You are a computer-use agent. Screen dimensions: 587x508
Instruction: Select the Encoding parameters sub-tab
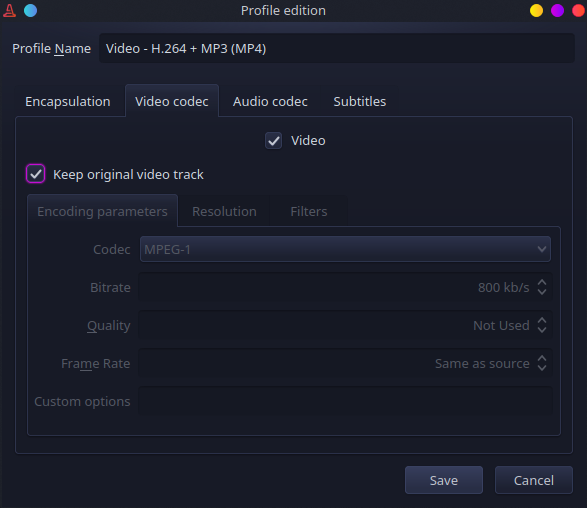click(x=102, y=211)
